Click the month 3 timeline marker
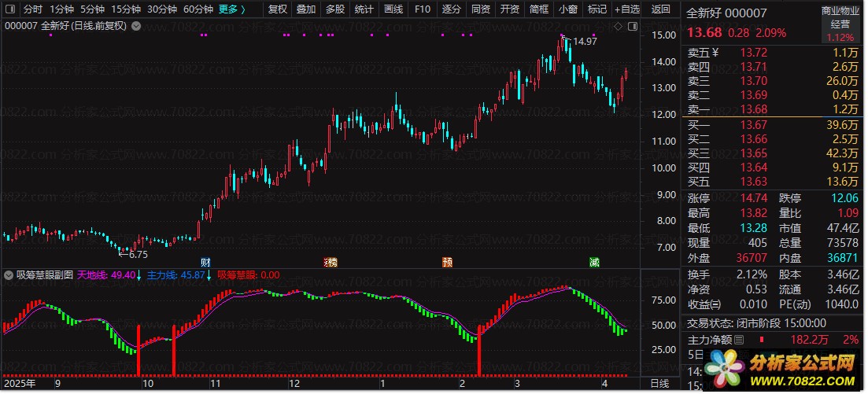This screenshot has height=394, width=868. [x=516, y=384]
